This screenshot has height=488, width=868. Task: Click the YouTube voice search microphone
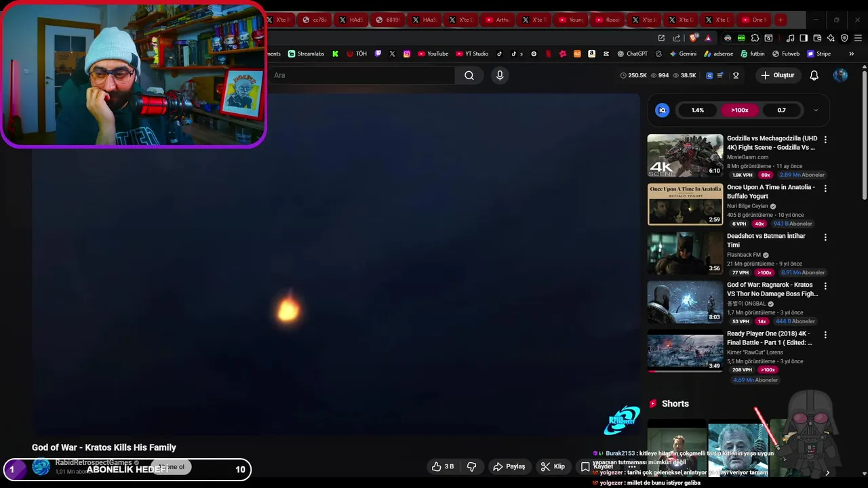coord(500,75)
